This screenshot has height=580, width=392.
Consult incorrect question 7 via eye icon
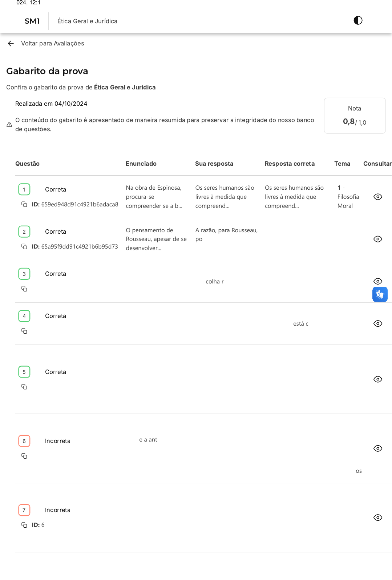point(378,517)
